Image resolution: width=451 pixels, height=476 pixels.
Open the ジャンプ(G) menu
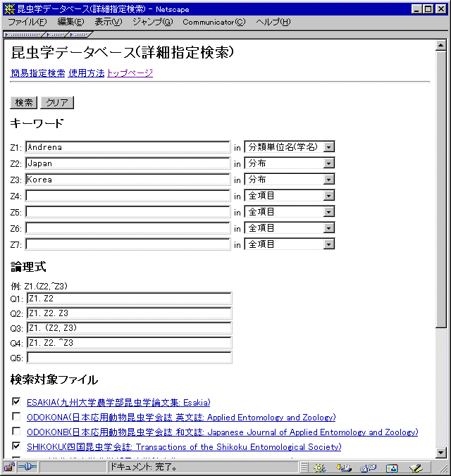point(152,22)
